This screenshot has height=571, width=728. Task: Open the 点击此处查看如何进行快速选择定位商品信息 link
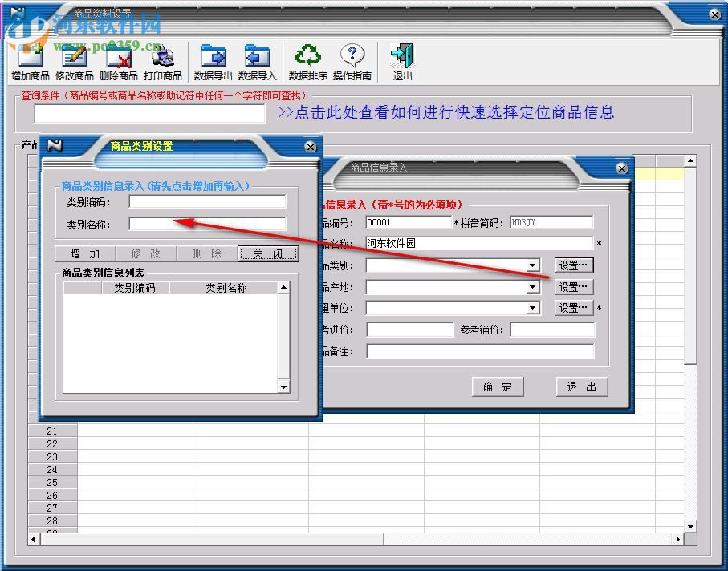coord(445,112)
